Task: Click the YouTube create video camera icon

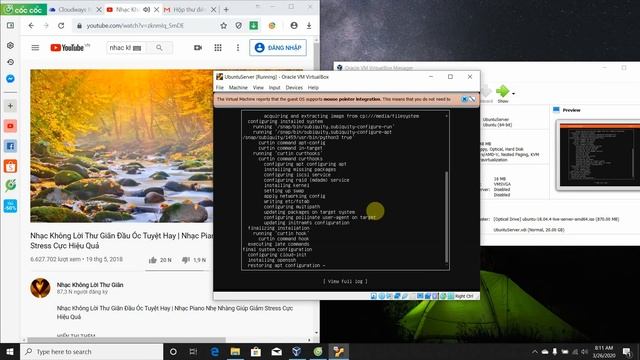Action: [198, 48]
